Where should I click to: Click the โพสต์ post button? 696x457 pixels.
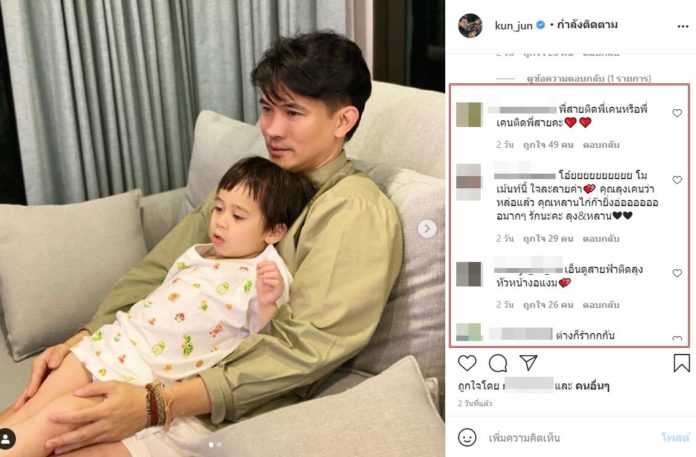coord(675,438)
